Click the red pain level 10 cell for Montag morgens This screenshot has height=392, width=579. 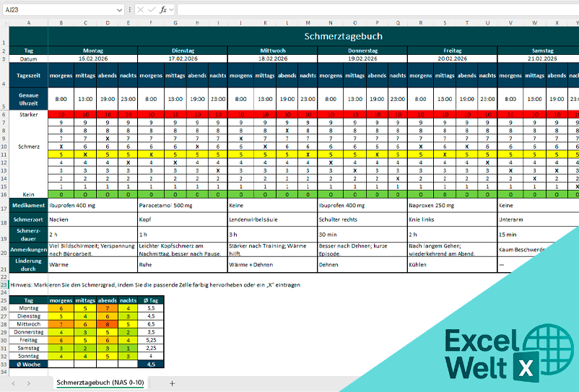pos(61,114)
